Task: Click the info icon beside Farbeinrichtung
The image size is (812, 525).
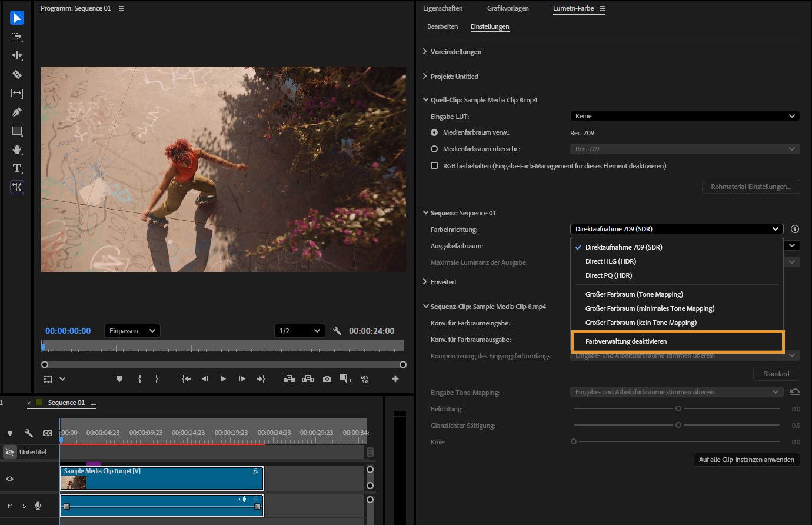Action: 794,229
